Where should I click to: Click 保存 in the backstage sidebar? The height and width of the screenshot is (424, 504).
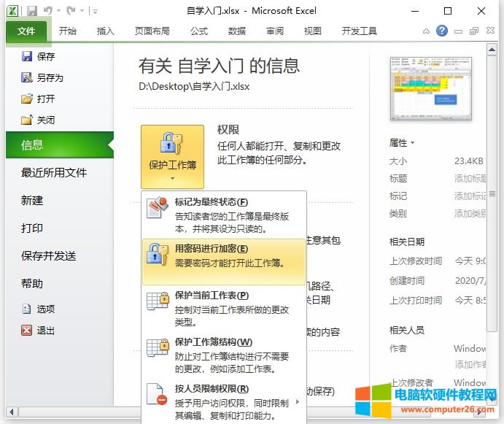pos(39,57)
